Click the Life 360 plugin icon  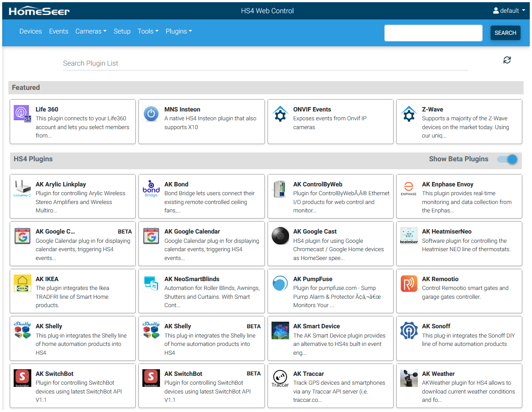[x=22, y=114]
